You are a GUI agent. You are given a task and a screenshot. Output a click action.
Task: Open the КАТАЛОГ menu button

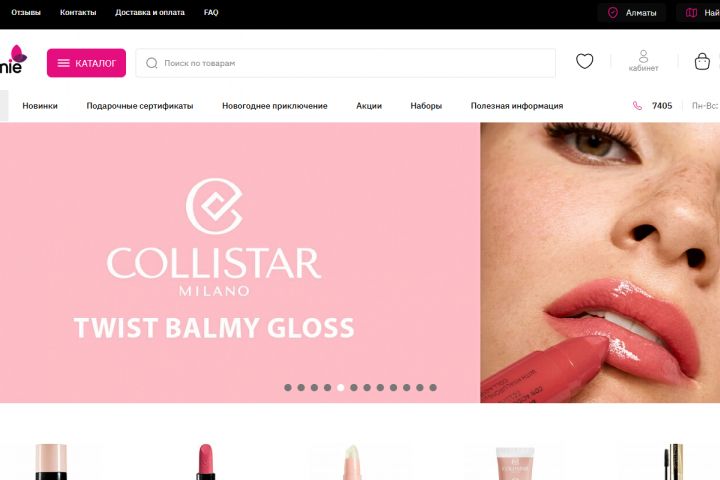[86, 63]
